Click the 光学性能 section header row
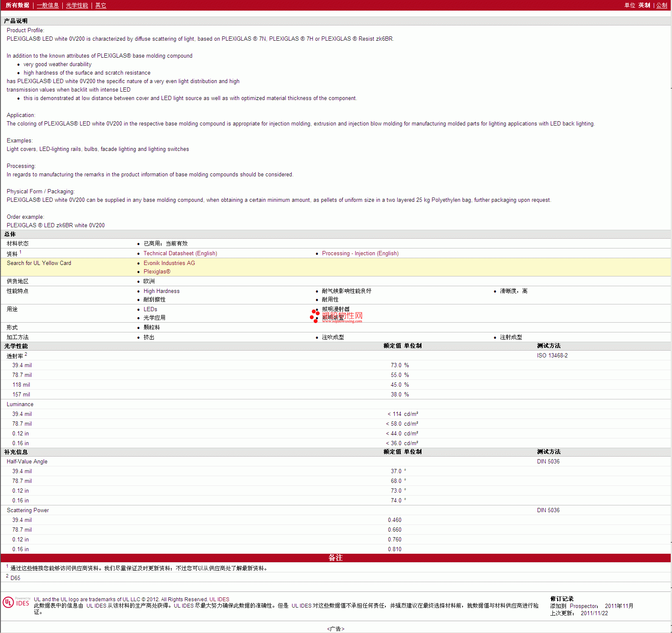The height and width of the screenshot is (633, 672). click(x=16, y=346)
